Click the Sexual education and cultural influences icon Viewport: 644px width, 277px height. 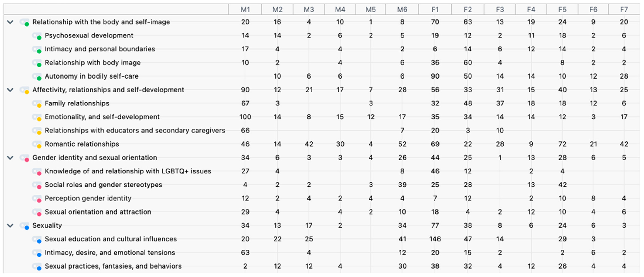click(x=37, y=239)
